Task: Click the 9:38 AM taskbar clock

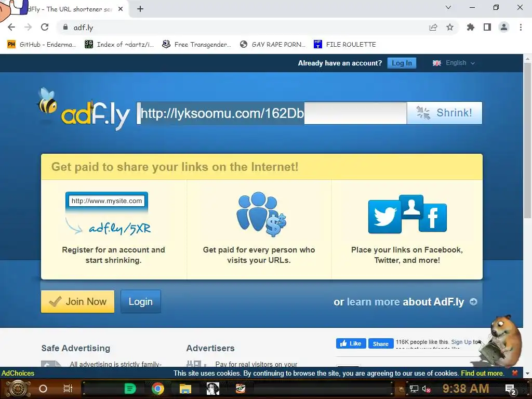Action: click(466, 389)
